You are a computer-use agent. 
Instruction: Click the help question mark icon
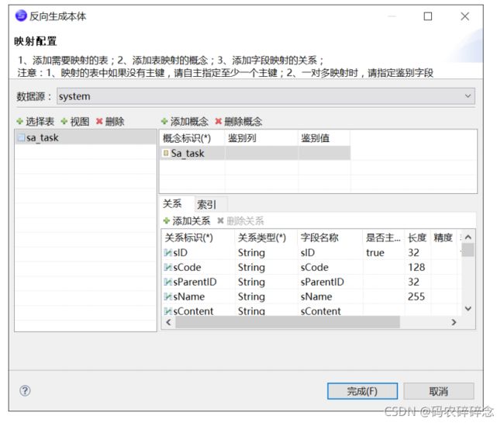point(25,390)
